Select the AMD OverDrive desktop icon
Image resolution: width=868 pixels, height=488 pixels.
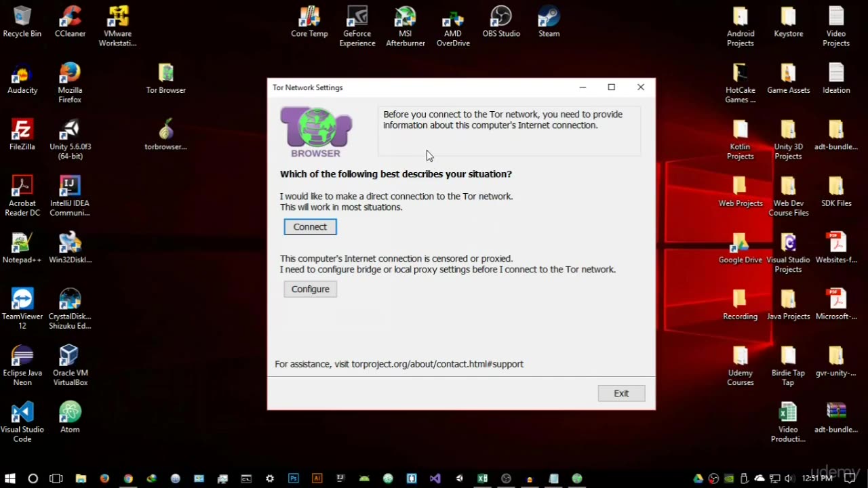coord(453,26)
